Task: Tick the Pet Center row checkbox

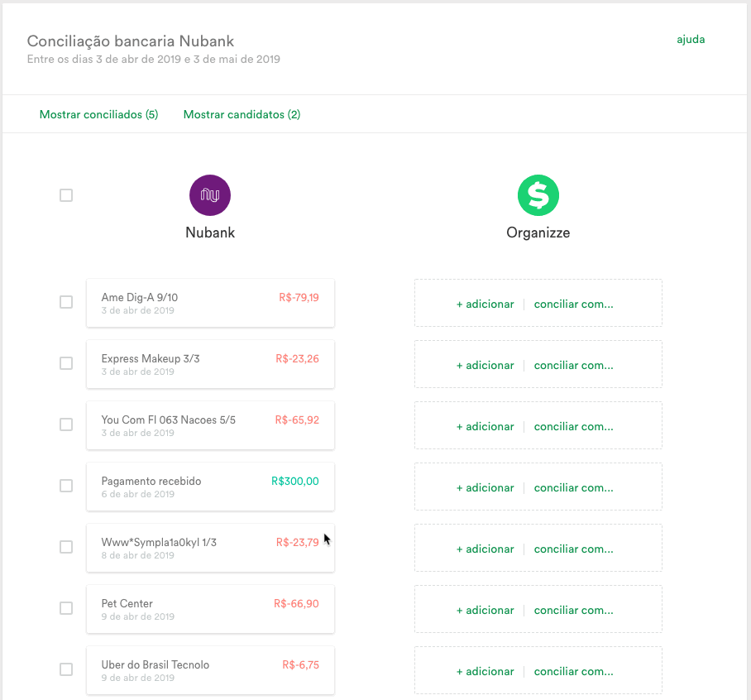Action: pos(66,608)
